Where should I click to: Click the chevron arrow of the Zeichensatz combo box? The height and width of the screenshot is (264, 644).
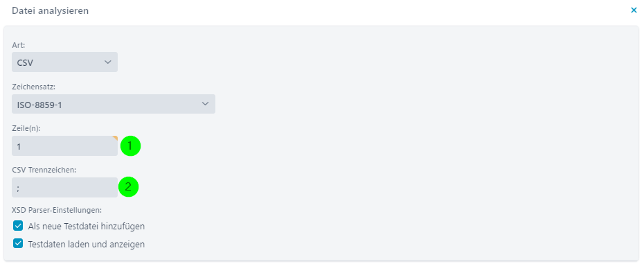(206, 104)
